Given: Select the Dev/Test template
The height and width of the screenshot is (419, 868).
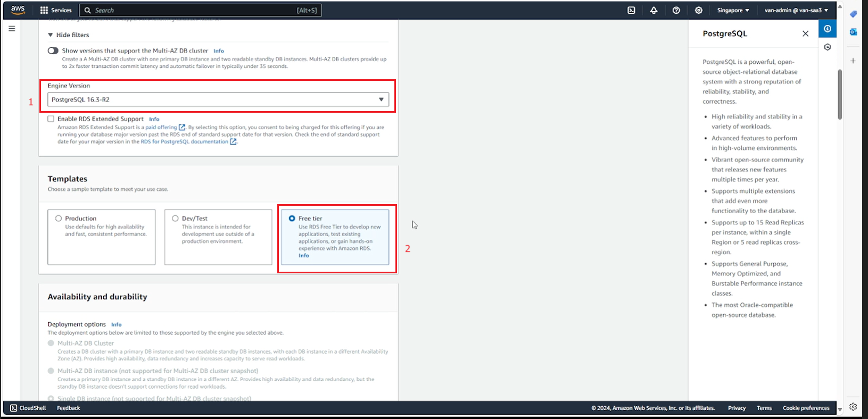Looking at the screenshot, I should (x=175, y=218).
